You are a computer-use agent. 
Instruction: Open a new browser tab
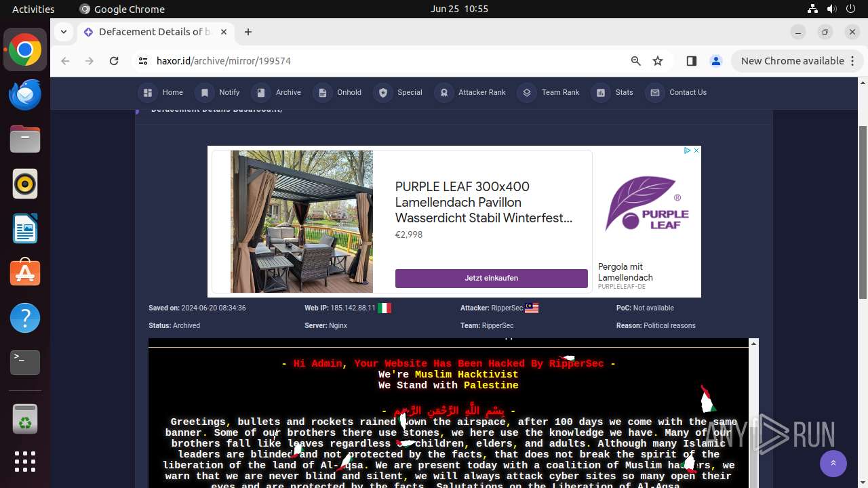248,32
